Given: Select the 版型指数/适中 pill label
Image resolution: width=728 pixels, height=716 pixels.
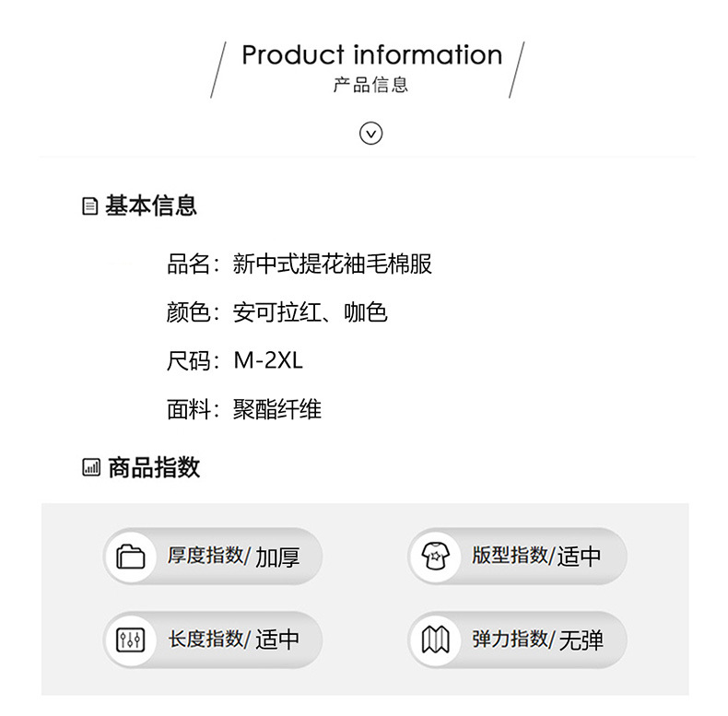Looking at the screenshot, I should [536, 556].
